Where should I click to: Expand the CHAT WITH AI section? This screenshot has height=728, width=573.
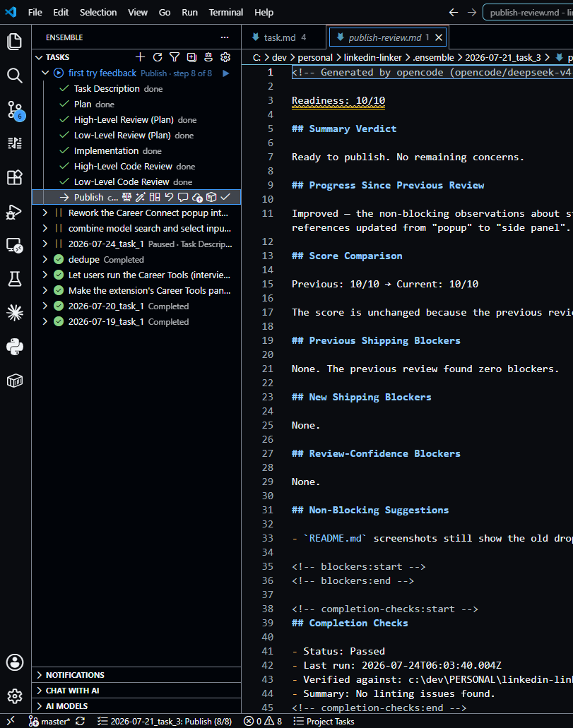[136, 691]
